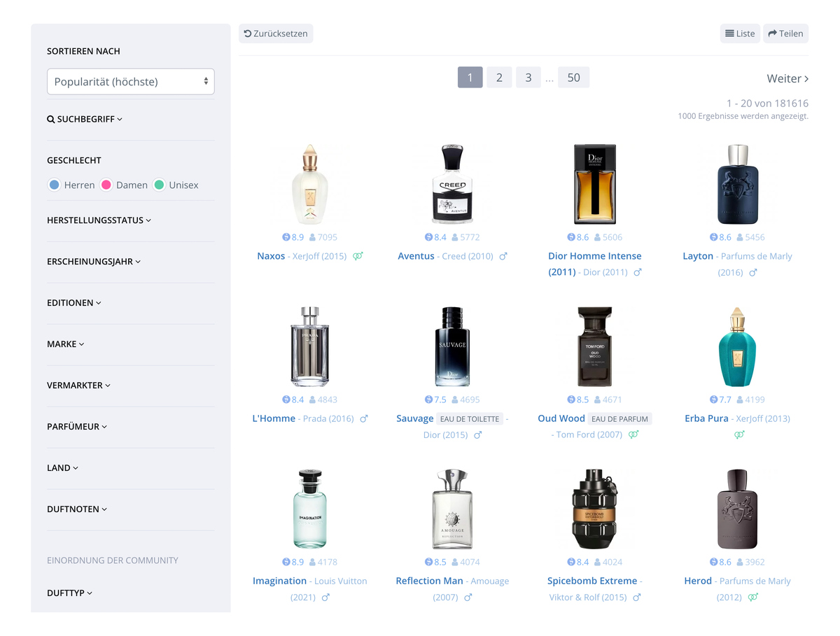Expand the Land filter
Viewport: 840px width, 636px height.
pyautogui.click(x=62, y=467)
